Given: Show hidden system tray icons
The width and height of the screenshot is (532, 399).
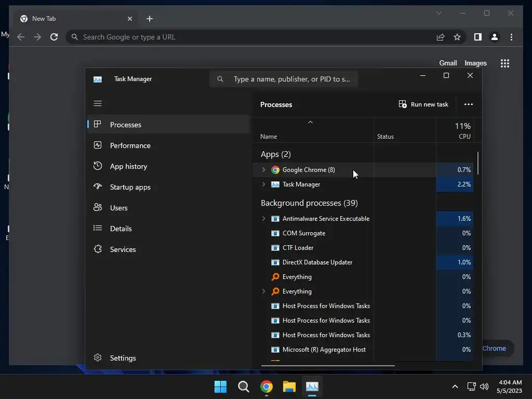Looking at the screenshot, I should [x=455, y=387].
